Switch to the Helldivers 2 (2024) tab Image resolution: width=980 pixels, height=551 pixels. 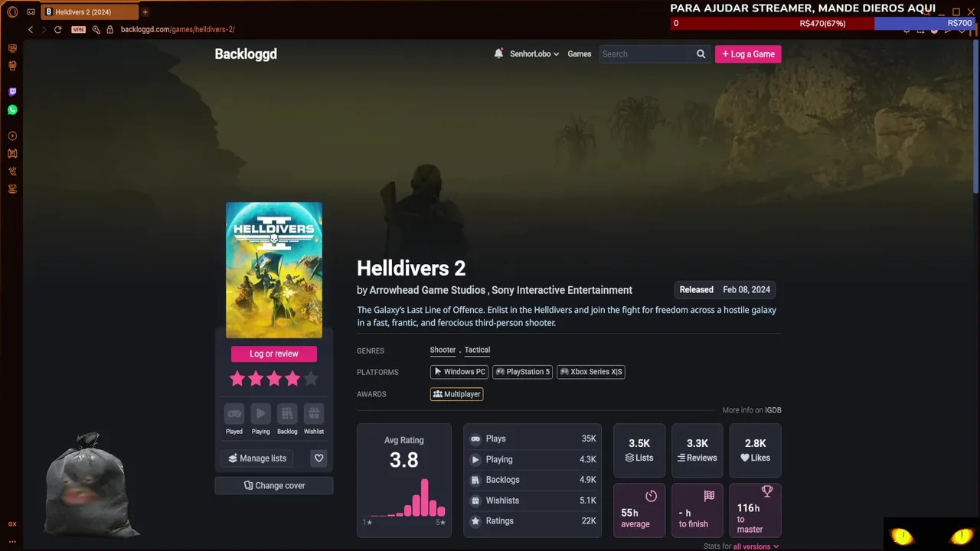point(90,12)
